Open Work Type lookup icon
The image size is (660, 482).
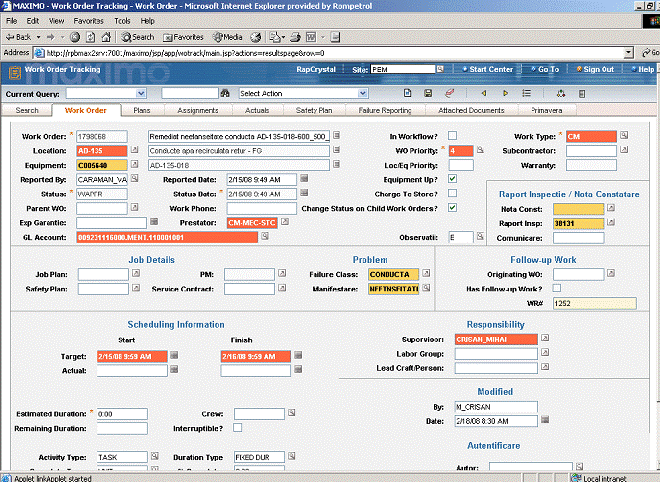(x=624, y=135)
